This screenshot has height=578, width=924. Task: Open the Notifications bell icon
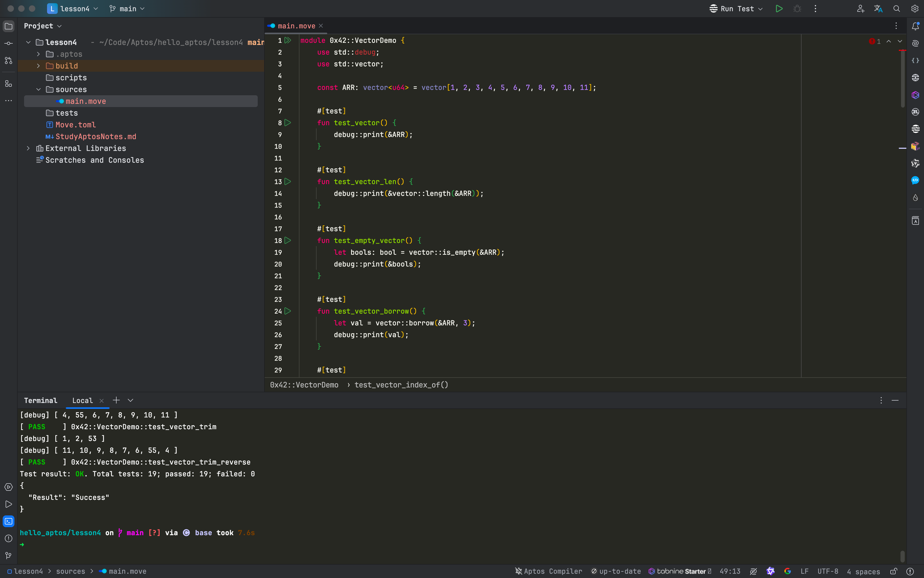[x=915, y=26]
